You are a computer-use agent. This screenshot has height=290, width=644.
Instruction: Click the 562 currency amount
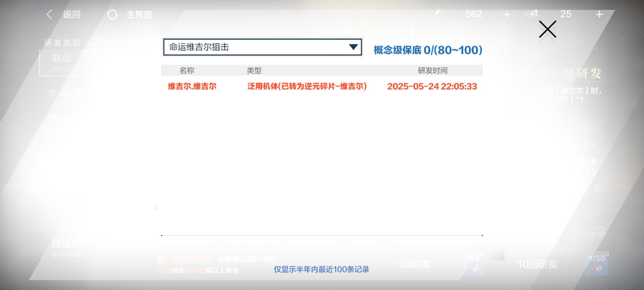click(x=474, y=14)
